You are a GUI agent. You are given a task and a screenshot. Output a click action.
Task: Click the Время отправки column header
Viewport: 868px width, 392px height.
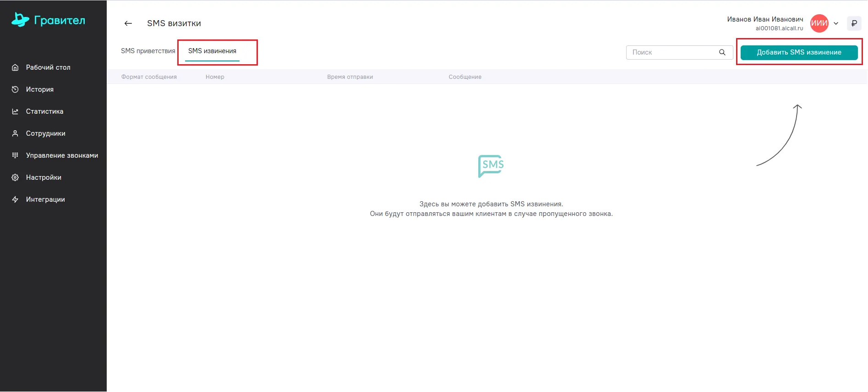tap(350, 77)
